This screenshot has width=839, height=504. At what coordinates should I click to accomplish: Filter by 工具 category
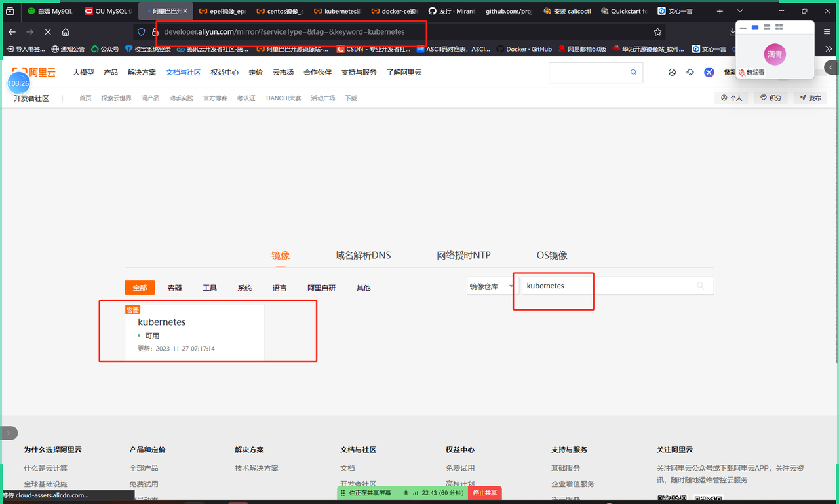pyautogui.click(x=210, y=288)
